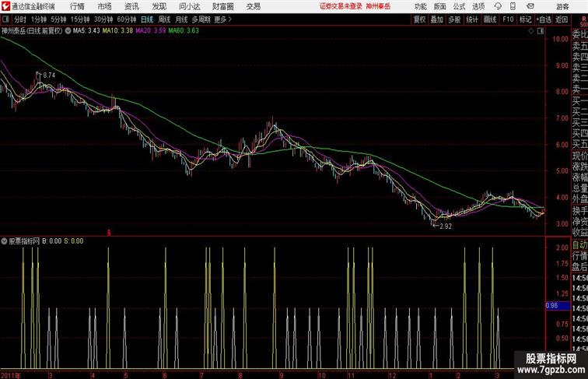Screen dimensions: 588x379
Task: Click the B: 0.00 indicator value
Action: pos(52,241)
